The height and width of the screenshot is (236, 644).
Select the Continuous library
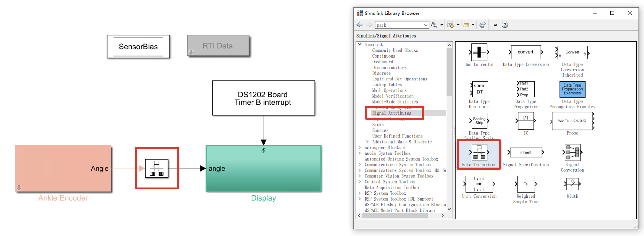click(x=383, y=56)
